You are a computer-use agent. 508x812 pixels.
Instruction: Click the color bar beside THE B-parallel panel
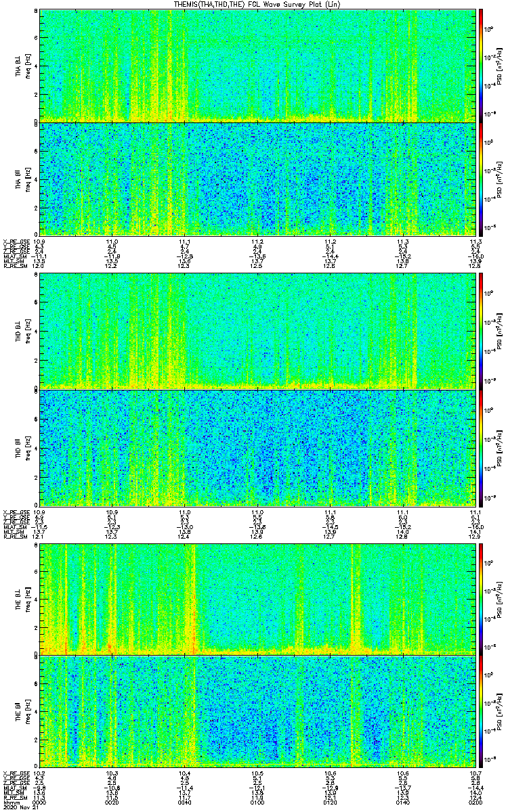click(x=481, y=712)
